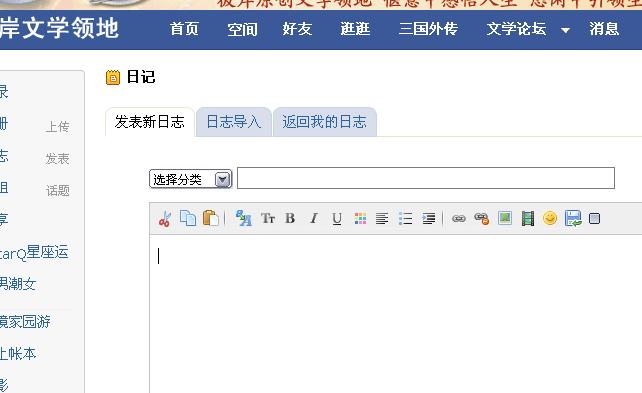Screen dimensions: 642x393
Task: Open 空间 in navigation bar
Action: (242, 29)
